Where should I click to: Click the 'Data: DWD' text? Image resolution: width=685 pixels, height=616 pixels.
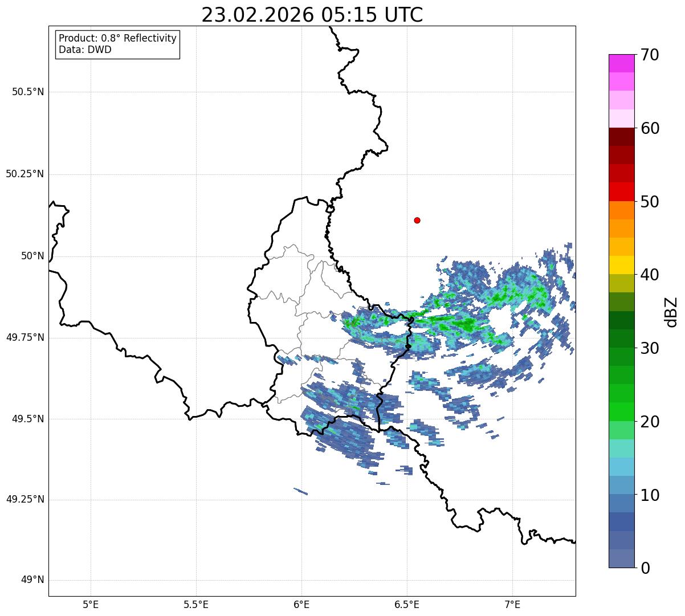coord(85,50)
